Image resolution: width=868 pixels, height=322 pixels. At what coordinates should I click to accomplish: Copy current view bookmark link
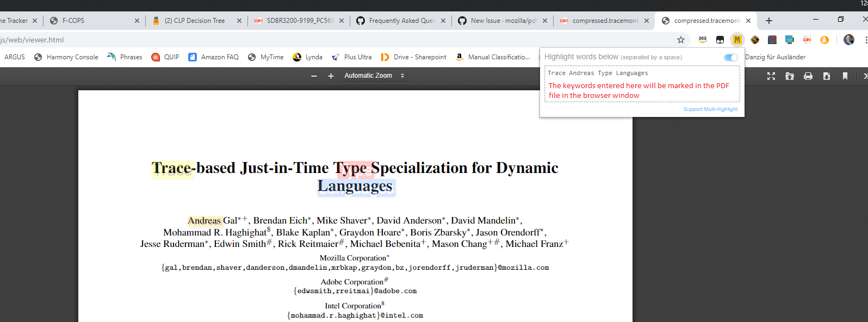845,76
